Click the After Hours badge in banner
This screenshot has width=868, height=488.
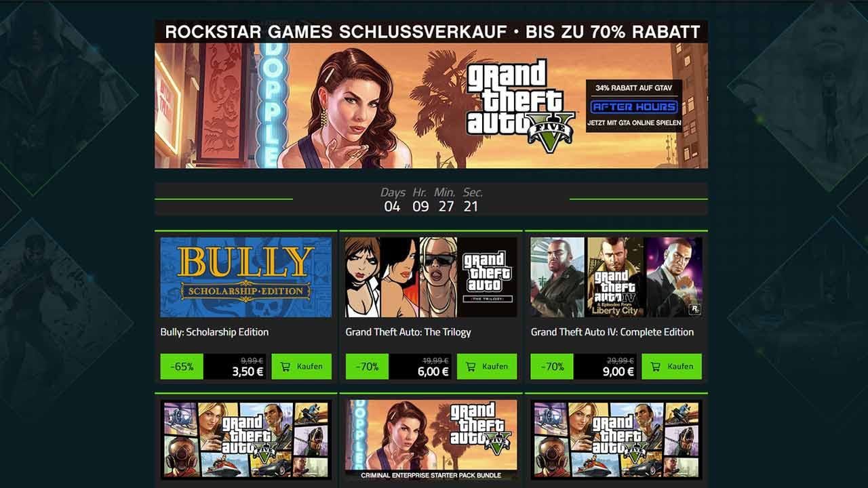tap(634, 106)
